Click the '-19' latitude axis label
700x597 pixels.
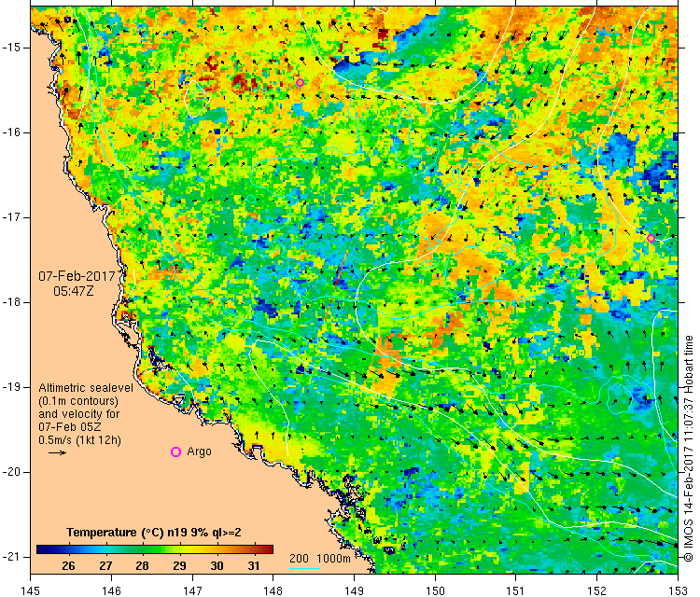click(10, 387)
